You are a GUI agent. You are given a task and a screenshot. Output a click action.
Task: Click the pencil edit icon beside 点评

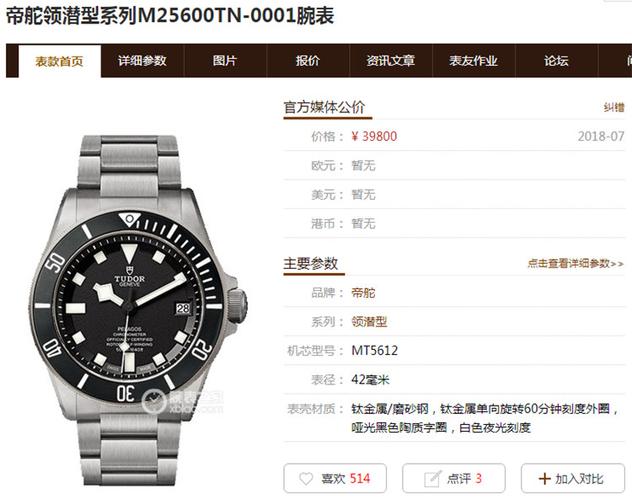tap(432, 479)
